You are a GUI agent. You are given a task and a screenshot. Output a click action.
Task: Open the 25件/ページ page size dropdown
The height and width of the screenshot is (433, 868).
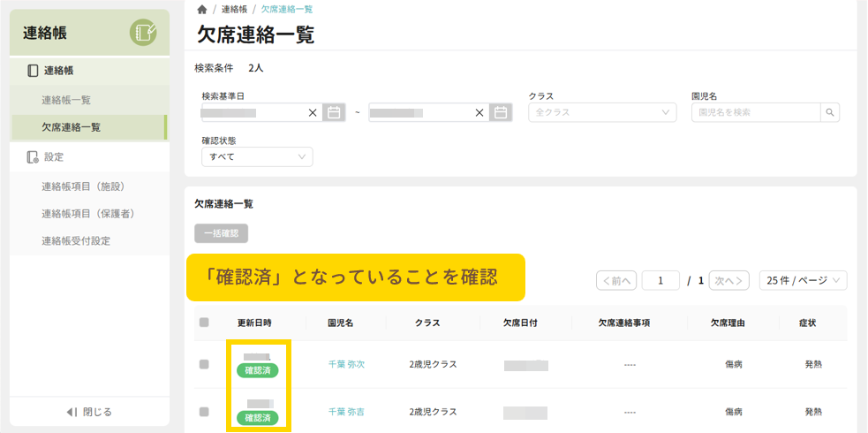tap(803, 280)
